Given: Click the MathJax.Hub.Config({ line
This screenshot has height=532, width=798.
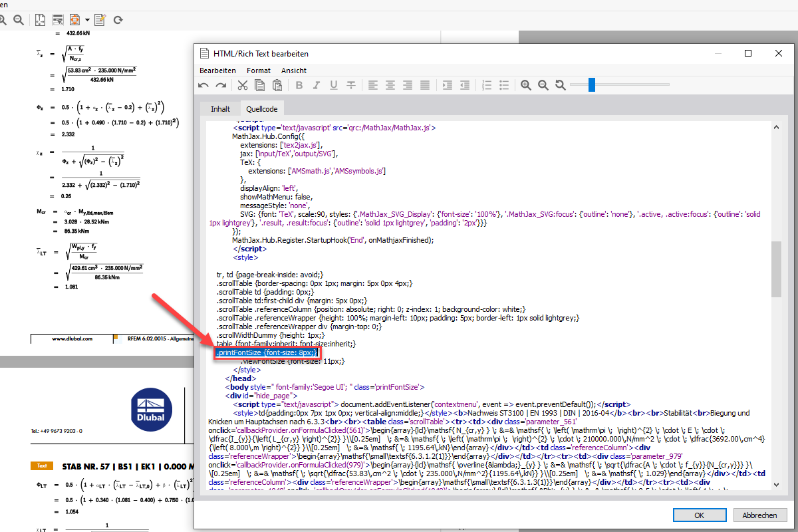Looking at the screenshot, I should [267, 136].
